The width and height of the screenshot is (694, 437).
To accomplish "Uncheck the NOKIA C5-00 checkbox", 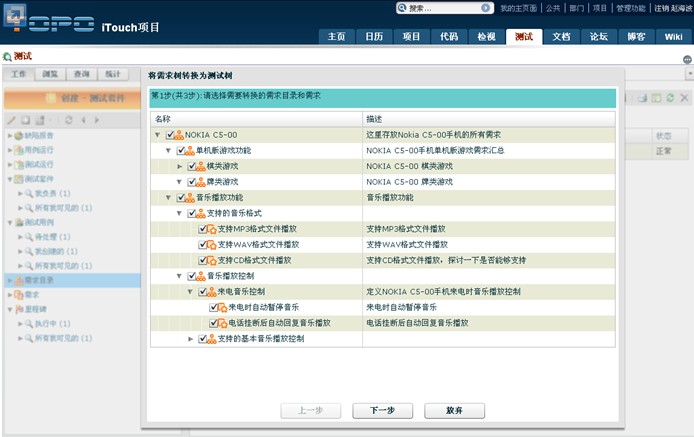I will 170,135.
